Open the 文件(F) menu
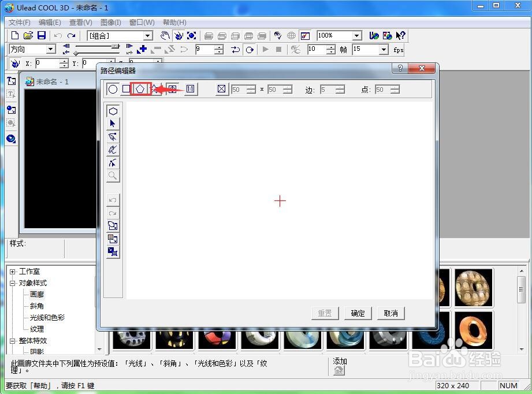The width and height of the screenshot is (532, 394). pyautogui.click(x=19, y=23)
